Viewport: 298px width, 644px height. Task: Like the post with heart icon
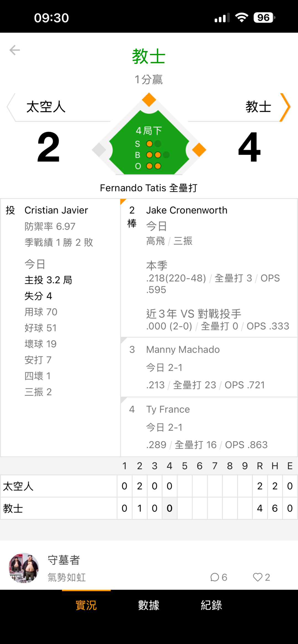[x=258, y=577]
